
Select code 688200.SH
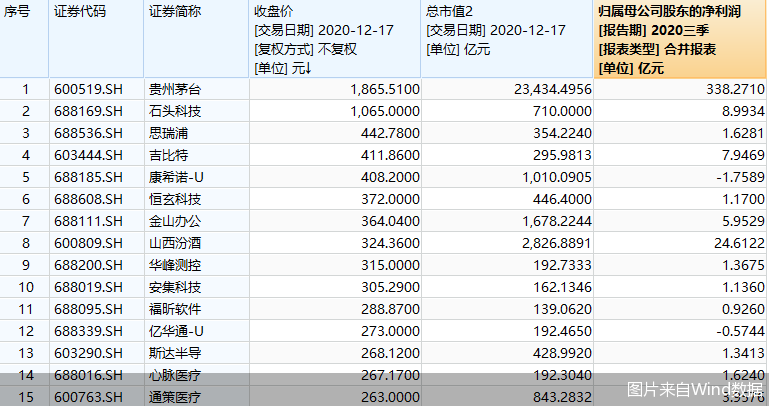pyautogui.click(x=88, y=265)
